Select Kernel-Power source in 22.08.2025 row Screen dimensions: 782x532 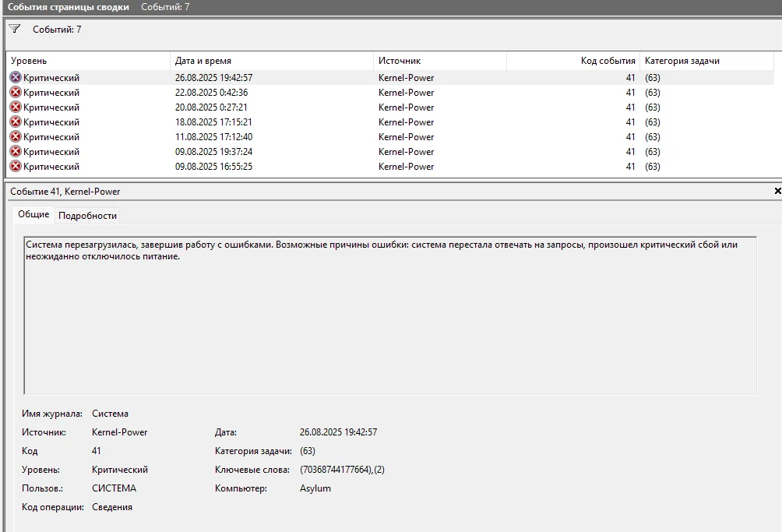pos(406,93)
